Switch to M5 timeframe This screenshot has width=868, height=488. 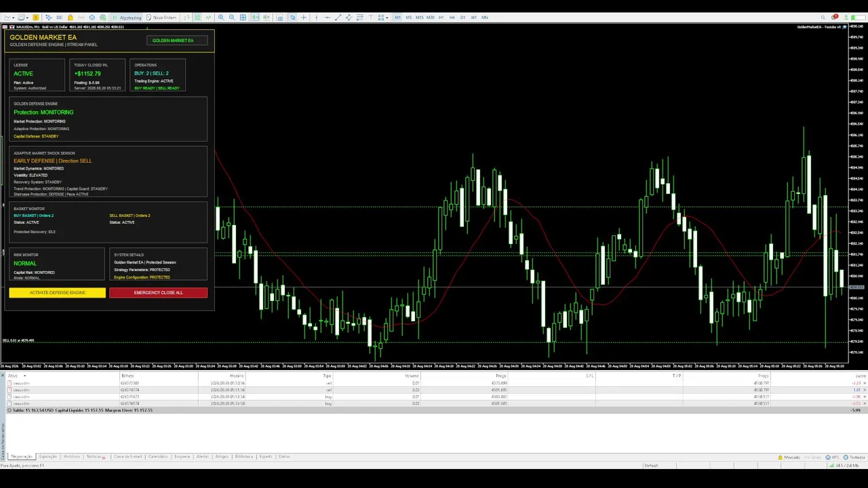point(409,18)
